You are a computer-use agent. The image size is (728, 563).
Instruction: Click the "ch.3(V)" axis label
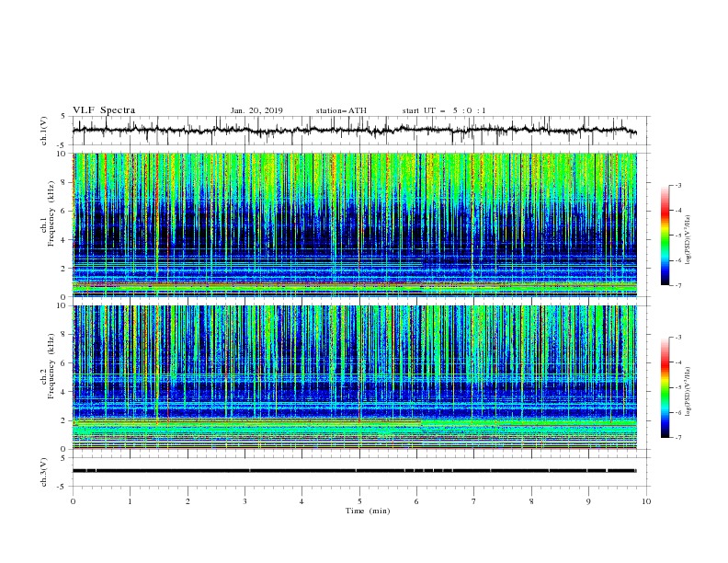coord(44,473)
